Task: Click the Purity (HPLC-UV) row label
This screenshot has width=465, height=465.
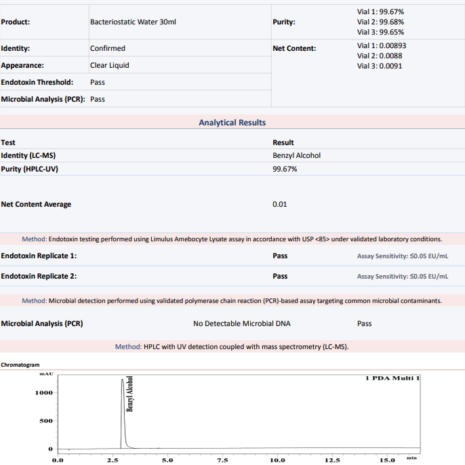Action: coord(29,169)
